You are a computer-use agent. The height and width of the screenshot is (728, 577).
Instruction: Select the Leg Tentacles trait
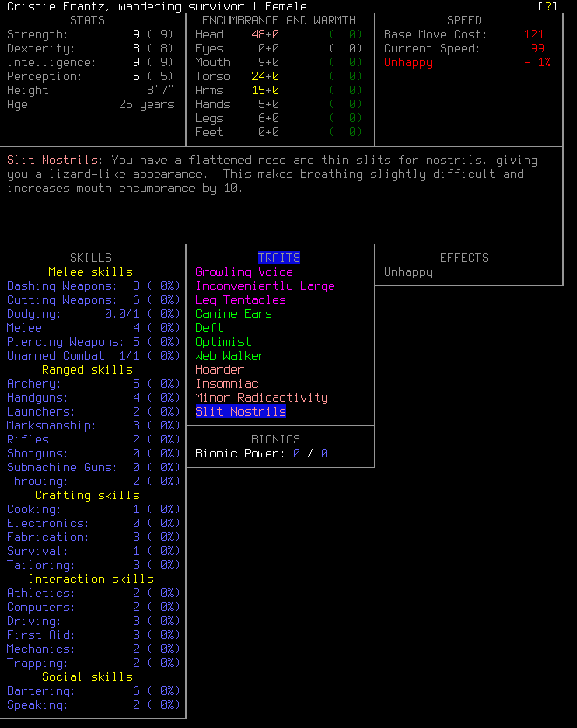240,299
